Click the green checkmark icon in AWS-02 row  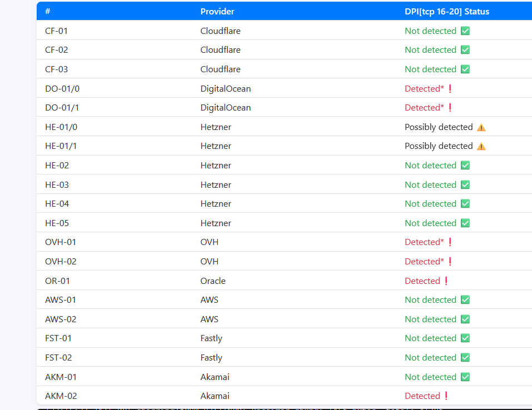465,319
